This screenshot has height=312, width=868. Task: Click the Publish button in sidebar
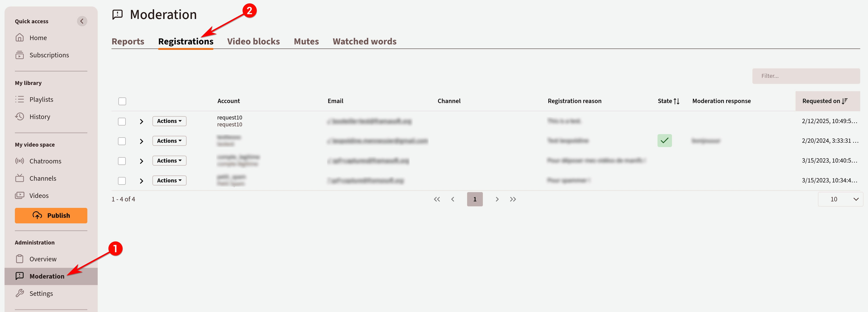pos(51,215)
